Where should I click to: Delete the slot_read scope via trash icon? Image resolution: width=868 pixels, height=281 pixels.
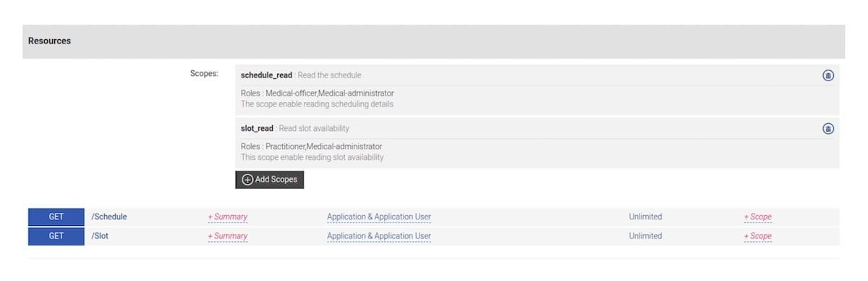pos(828,129)
